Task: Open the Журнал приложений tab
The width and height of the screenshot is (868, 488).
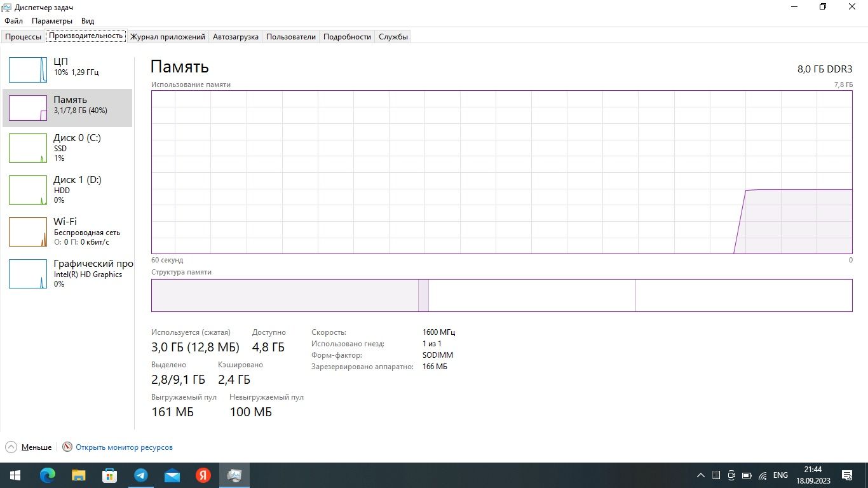Action: click(168, 37)
